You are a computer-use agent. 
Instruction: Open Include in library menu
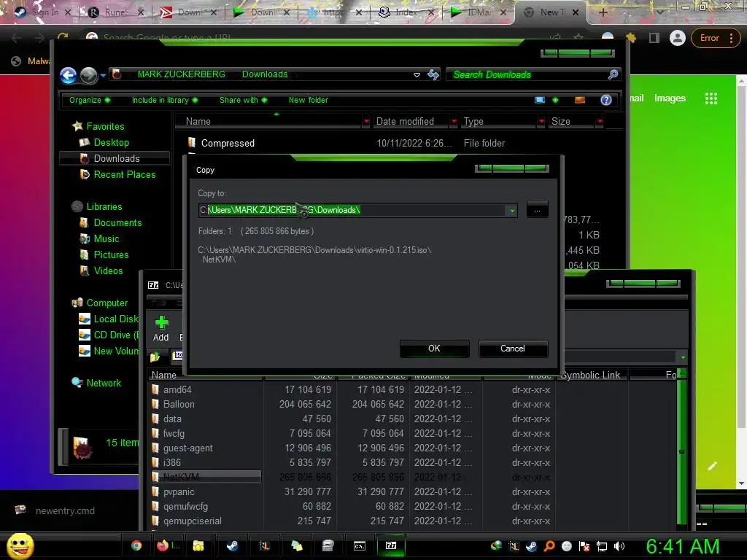click(165, 100)
